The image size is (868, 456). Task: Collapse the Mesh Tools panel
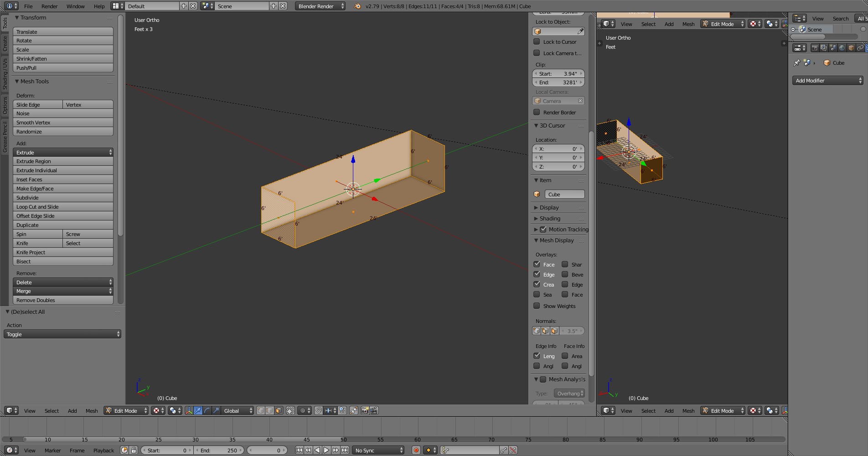point(17,82)
